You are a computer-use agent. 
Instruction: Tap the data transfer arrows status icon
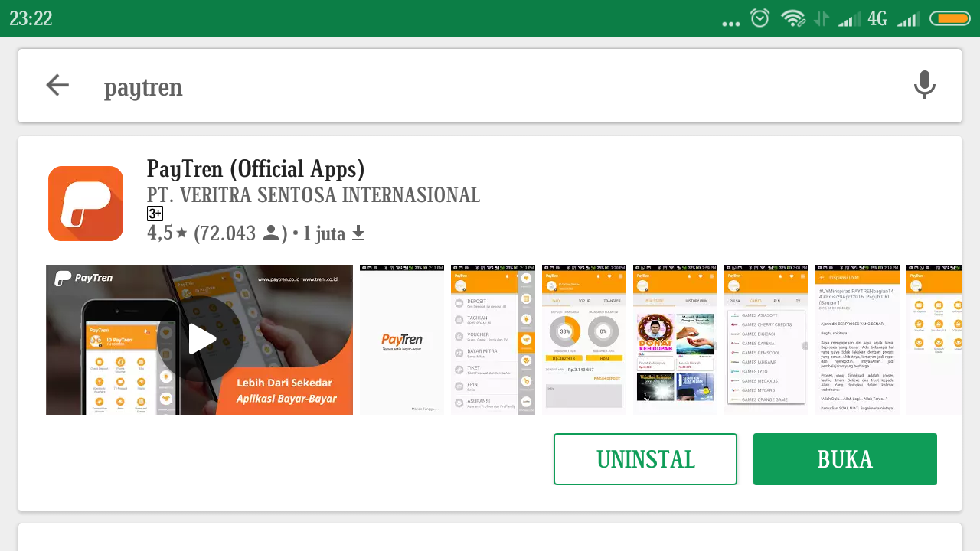[x=821, y=18]
